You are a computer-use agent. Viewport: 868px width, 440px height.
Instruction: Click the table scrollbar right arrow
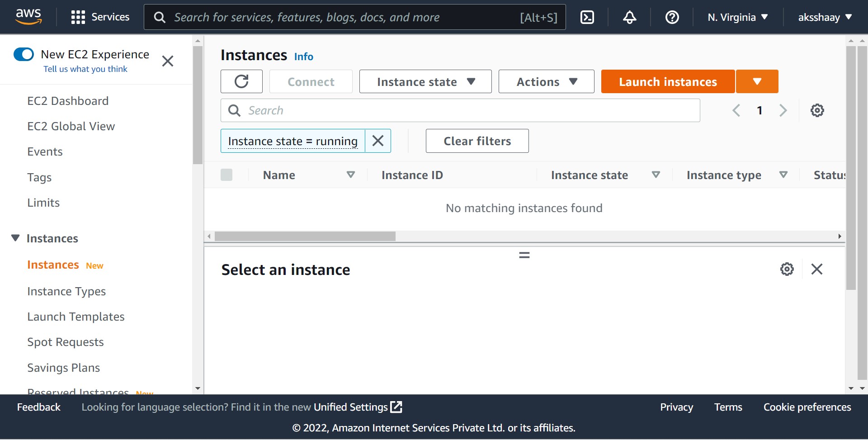click(840, 236)
